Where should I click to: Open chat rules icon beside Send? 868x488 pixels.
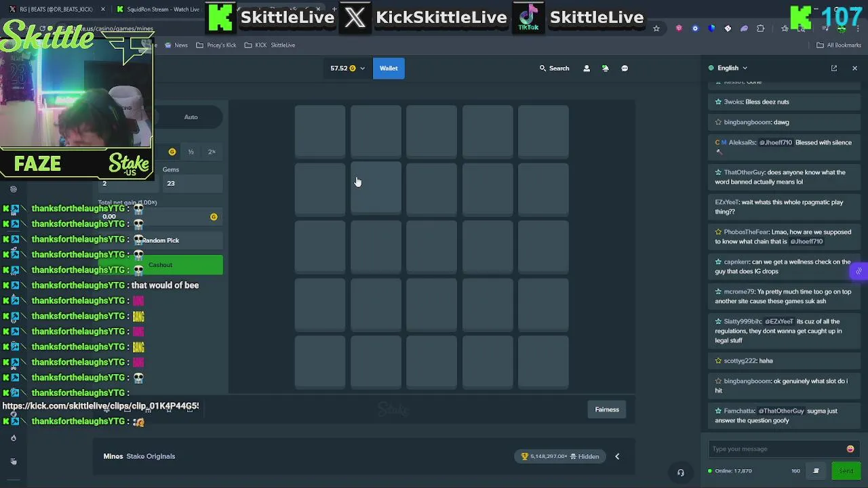[x=816, y=471]
